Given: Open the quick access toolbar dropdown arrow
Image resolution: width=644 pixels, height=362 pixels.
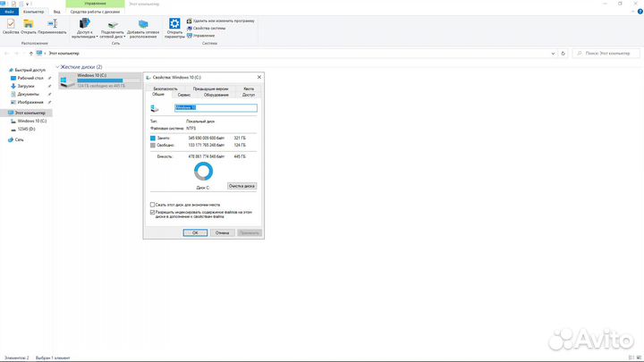Looking at the screenshot, I should 27,4.
